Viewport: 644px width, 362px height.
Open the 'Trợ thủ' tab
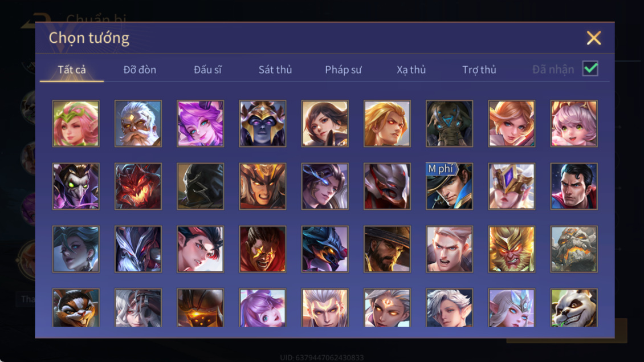pos(479,70)
